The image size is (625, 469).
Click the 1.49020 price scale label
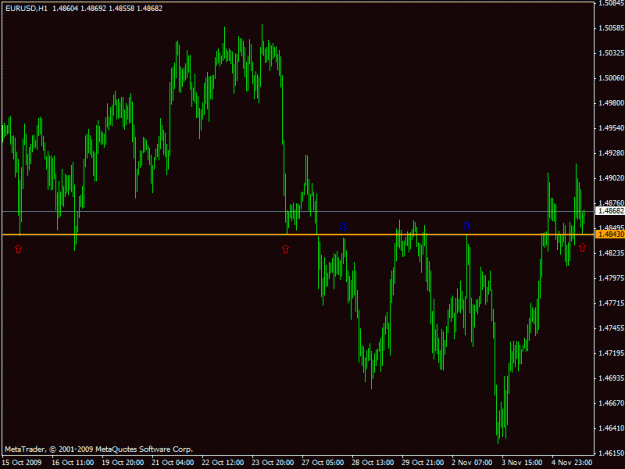click(611, 178)
